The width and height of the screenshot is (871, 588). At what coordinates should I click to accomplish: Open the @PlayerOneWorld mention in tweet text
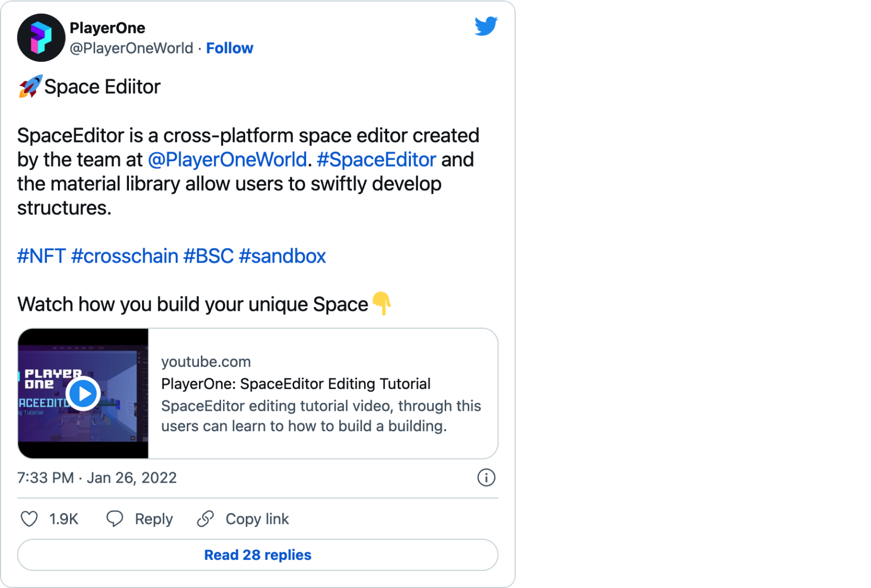tap(227, 160)
